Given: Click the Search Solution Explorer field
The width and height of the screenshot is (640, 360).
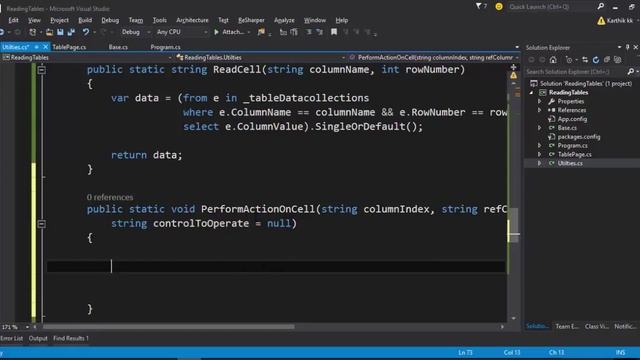Looking at the screenshot, I should (576, 72).
